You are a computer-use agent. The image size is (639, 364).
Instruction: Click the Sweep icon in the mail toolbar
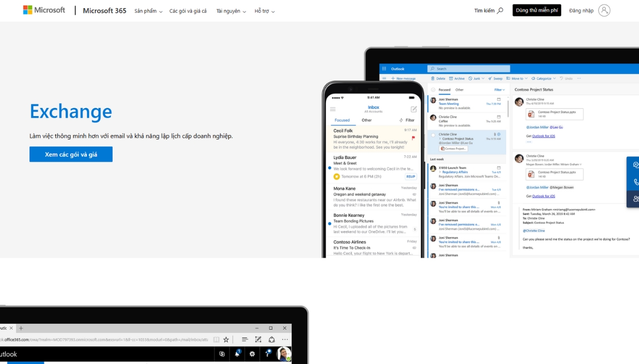pos(491,78)
